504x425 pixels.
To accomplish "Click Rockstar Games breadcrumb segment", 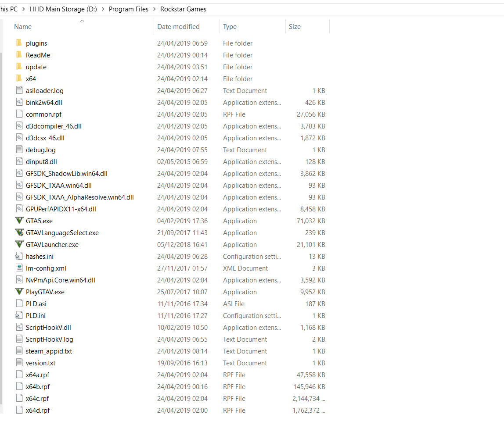I will coord(183,9).
